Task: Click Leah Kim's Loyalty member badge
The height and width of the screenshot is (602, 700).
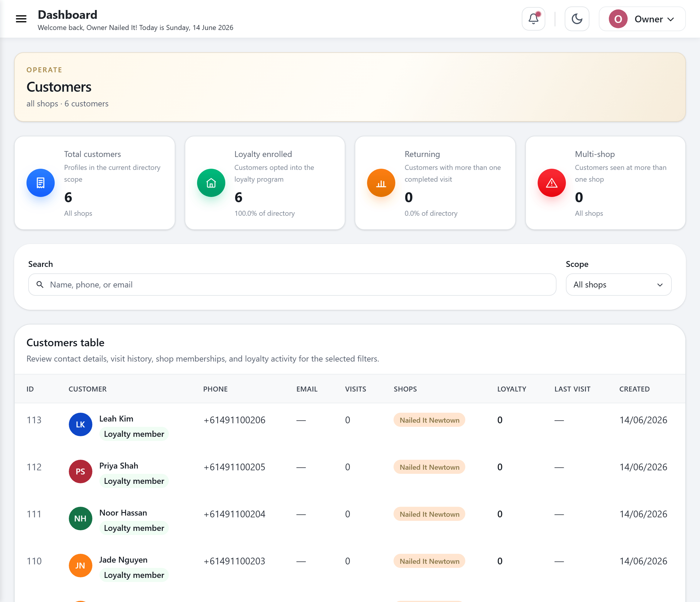Action: 134,434
